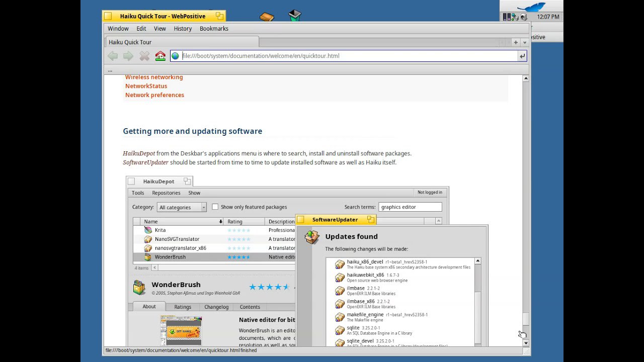Select the nanosvgtranslator_x86 row in list
Image resolution: width=644 pixels, height=362 pixels.
[214, 248]
